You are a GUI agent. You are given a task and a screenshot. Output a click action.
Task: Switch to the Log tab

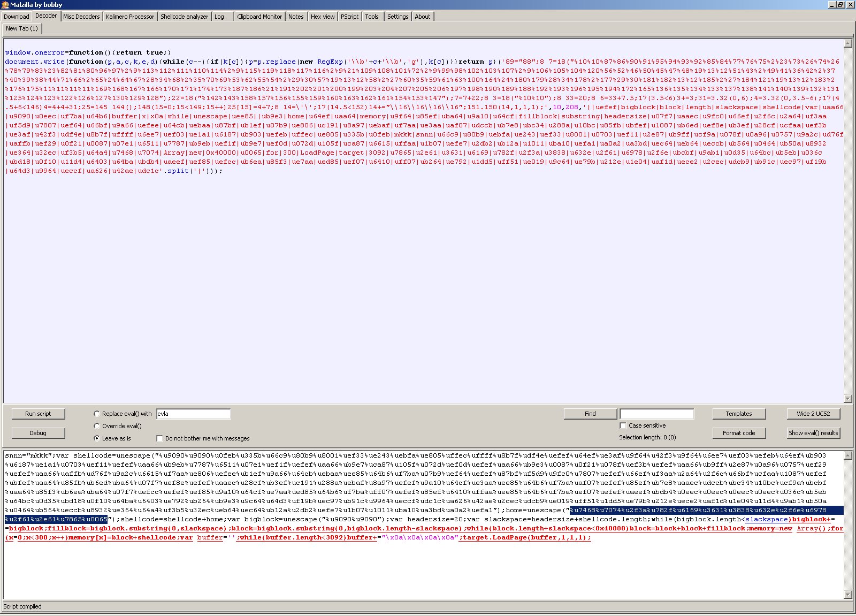point(219,17)
